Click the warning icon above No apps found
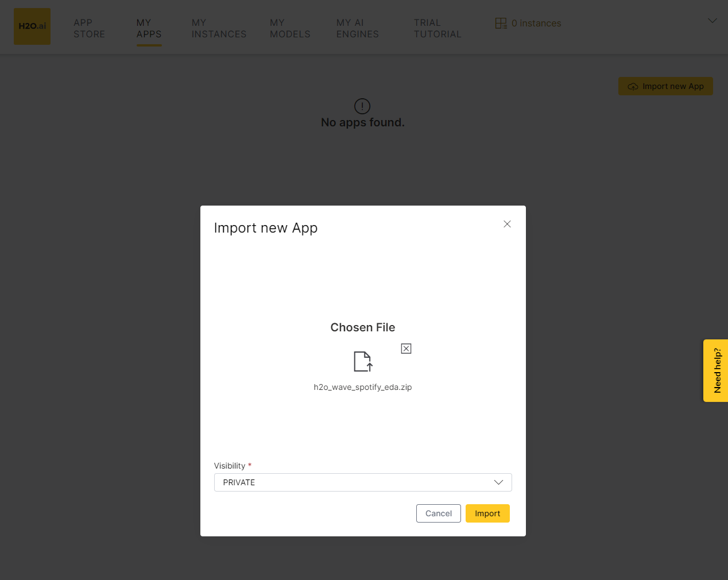 point(362,106)
